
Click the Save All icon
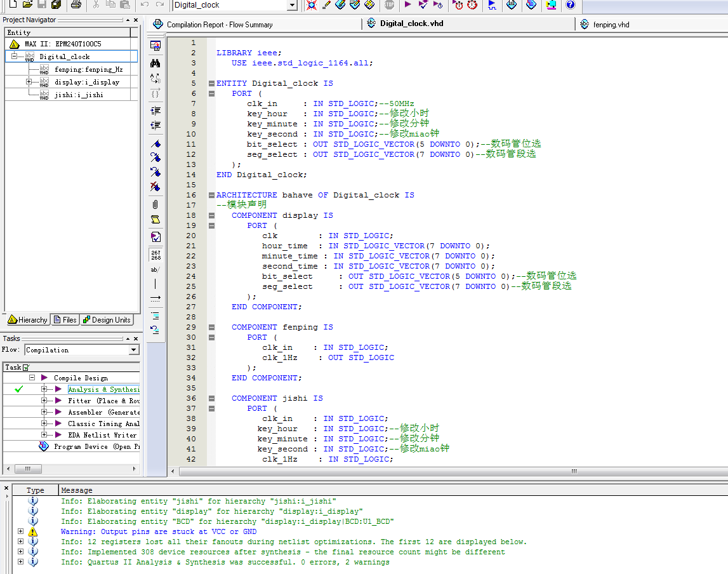pyautogui.click(x=56, y=5)
